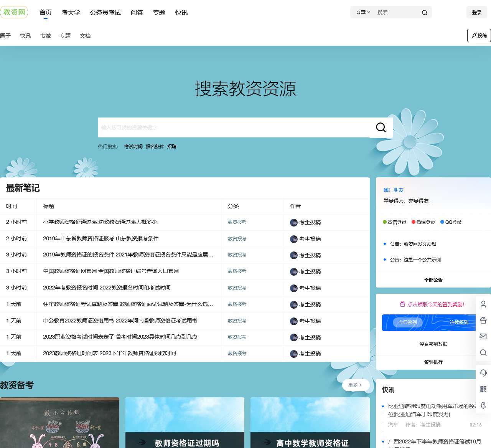Open messages via envelope icon in sidebar
The width and height of the screenshot is (491, 448).
pyautogui.click(x=483, y=337)
